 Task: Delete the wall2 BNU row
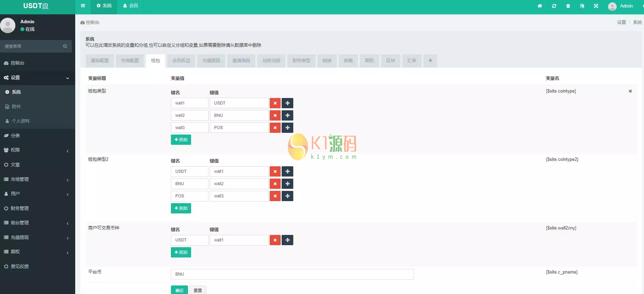click(x=275, y=115)
